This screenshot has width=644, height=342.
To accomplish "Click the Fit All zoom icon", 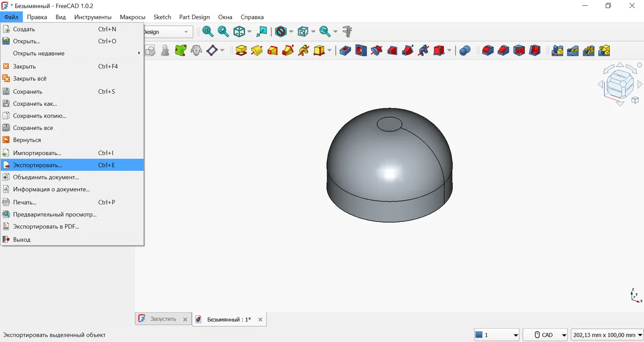I will tap(208, 32).
